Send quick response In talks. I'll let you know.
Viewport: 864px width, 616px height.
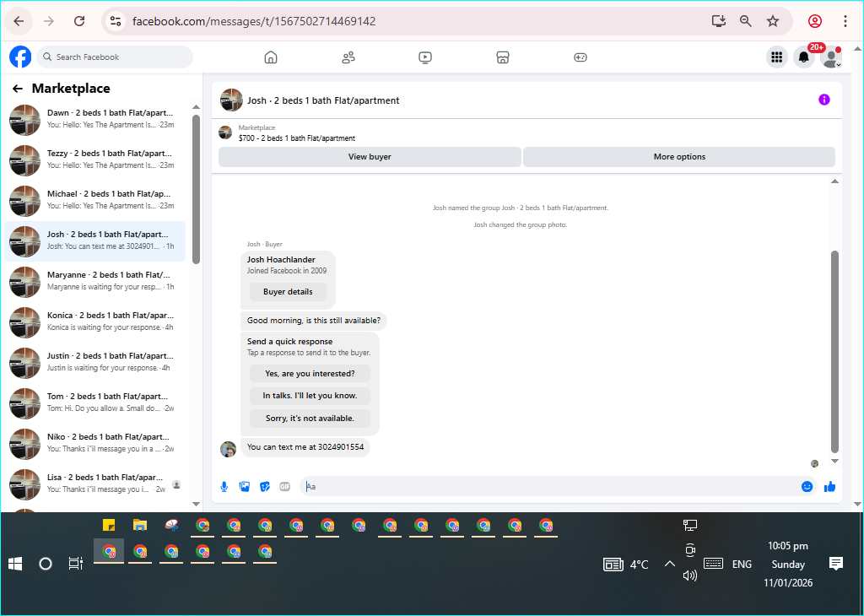(310, 396)
